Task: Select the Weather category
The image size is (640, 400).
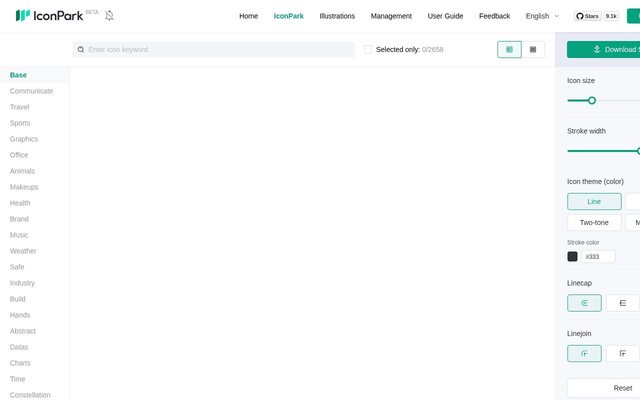Action: [23, 251]
